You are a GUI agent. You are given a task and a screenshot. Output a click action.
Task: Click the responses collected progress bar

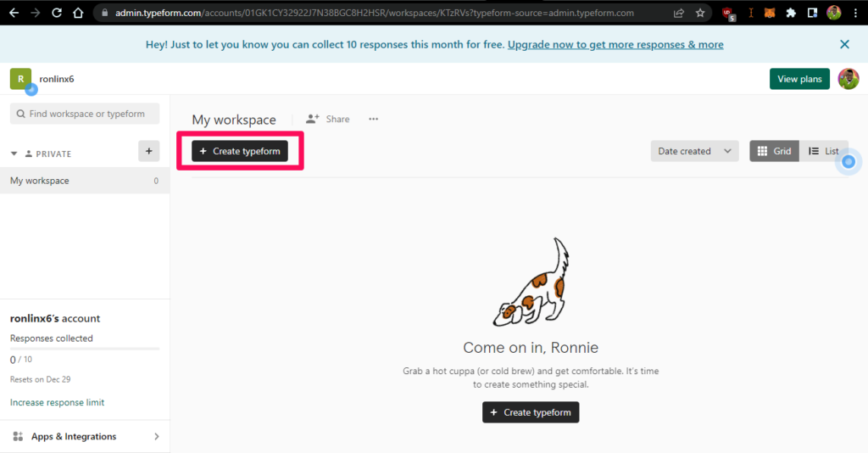pyautogui.click(x=85, y=349)
